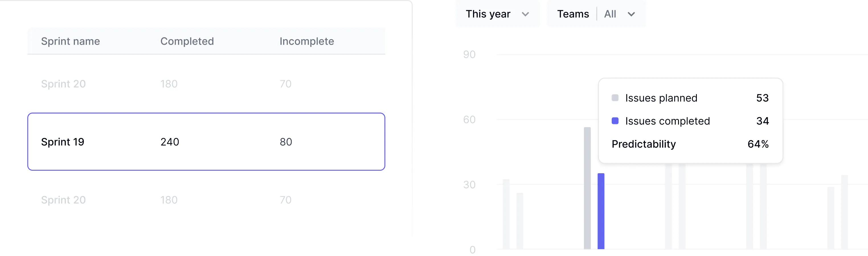Click the highlighted purple completed-issues bar
The image size is (868, 256).
coord(601,211)
